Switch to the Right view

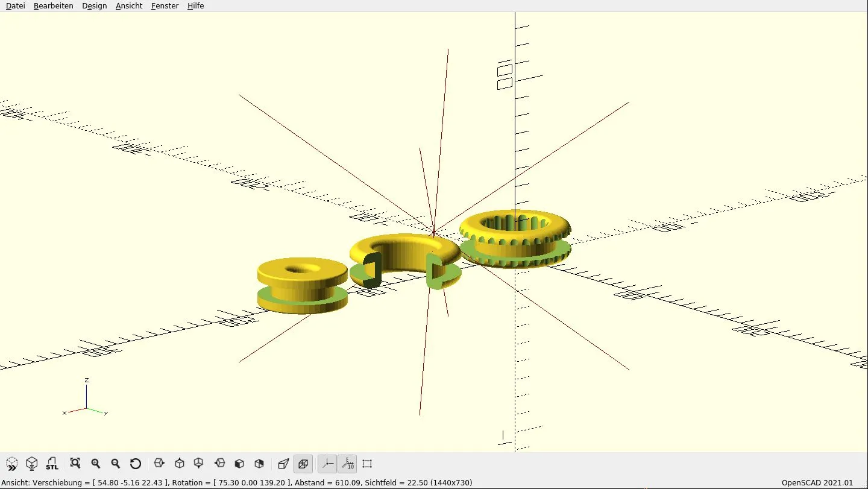coord(159,464)
